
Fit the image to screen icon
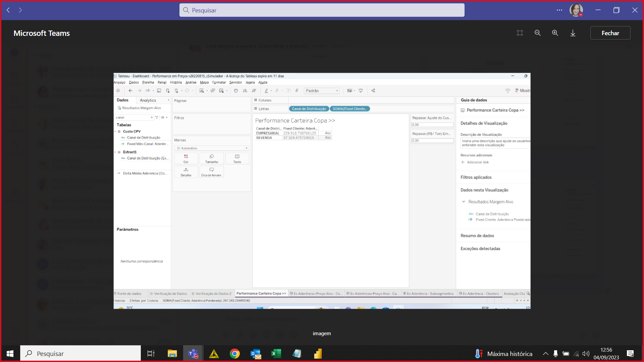pos(520,33)
